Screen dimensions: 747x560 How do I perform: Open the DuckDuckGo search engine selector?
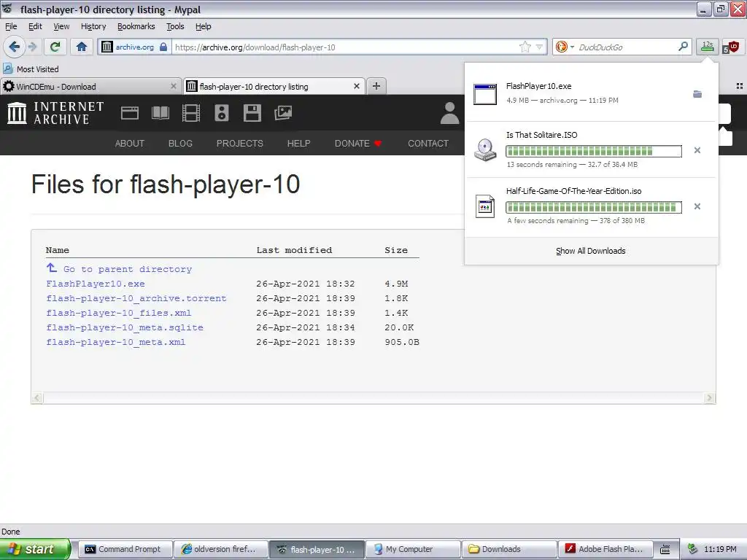[x=565, y=47]
